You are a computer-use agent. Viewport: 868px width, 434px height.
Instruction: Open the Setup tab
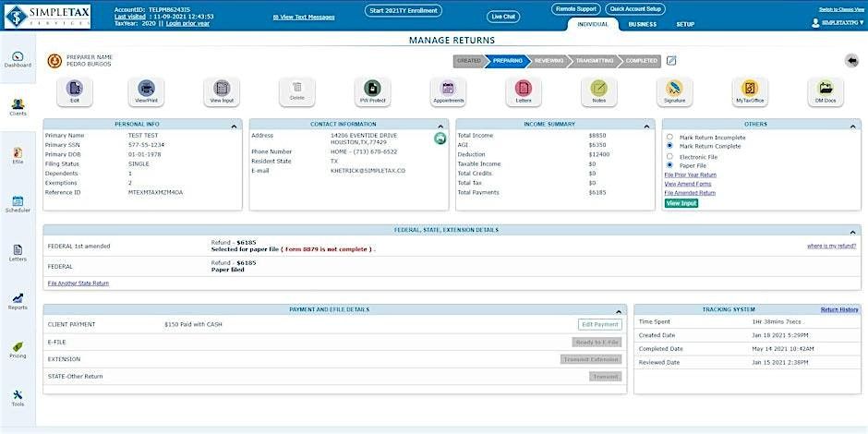coord(685,24)
